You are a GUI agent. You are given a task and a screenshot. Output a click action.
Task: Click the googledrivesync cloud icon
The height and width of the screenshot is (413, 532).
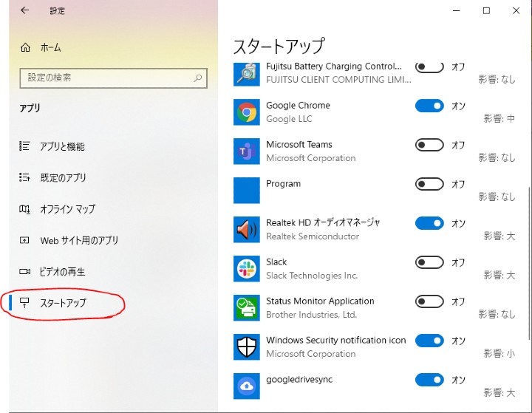click(x=247, y=386)
